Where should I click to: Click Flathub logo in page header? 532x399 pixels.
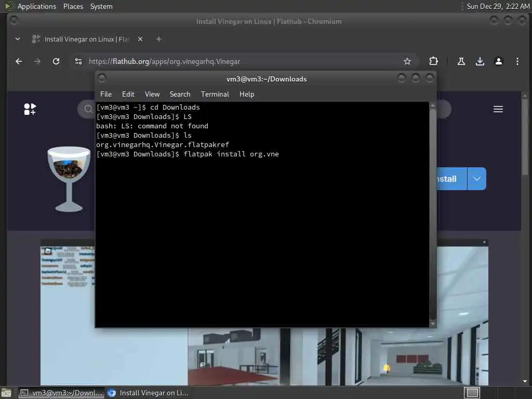click(x=30, y=109)
